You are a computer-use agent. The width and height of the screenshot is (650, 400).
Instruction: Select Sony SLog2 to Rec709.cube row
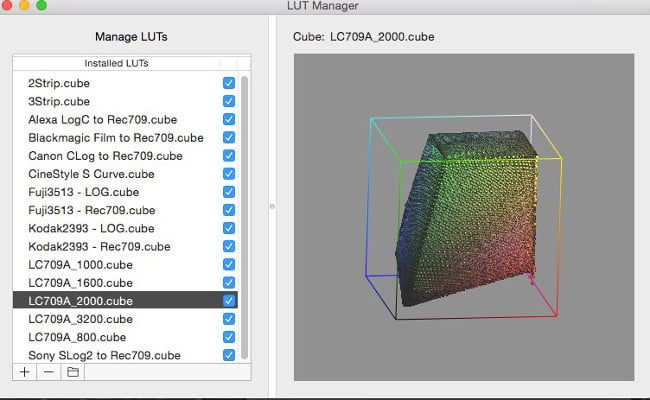click(x=125, y=355)
